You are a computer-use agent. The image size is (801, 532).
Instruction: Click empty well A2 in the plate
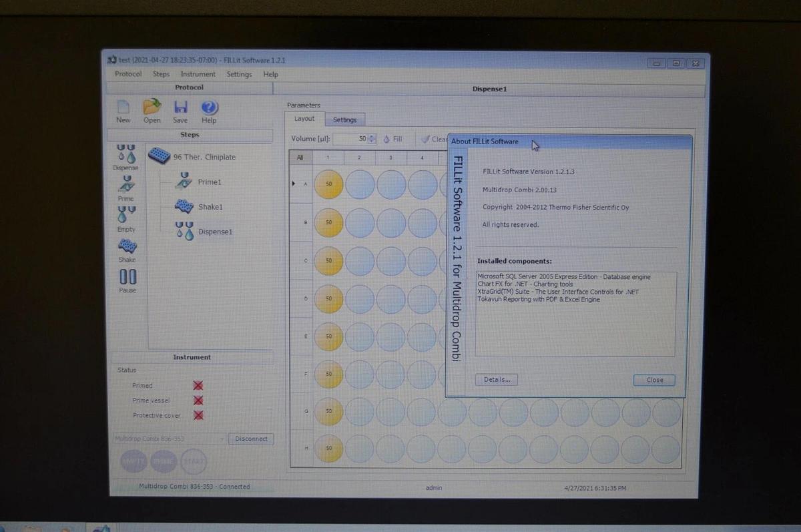(x=360, y=184)
